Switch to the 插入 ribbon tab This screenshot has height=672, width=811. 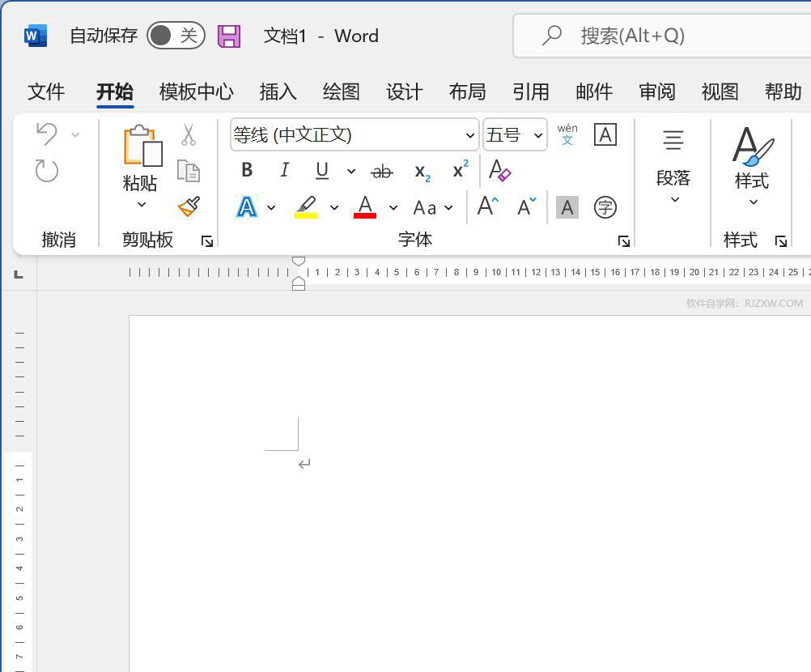tap(278, 91)
